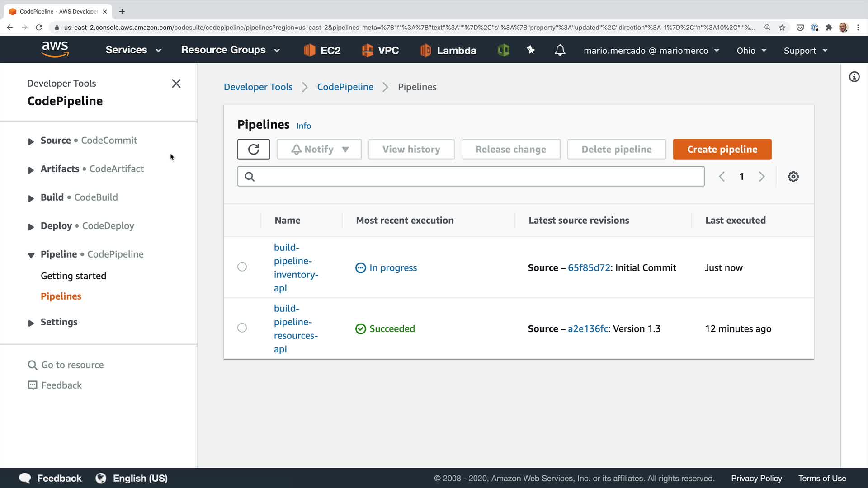Expand the Source CodeCommit section
This screenshot has height=488, width=868.
pos(31,141)
